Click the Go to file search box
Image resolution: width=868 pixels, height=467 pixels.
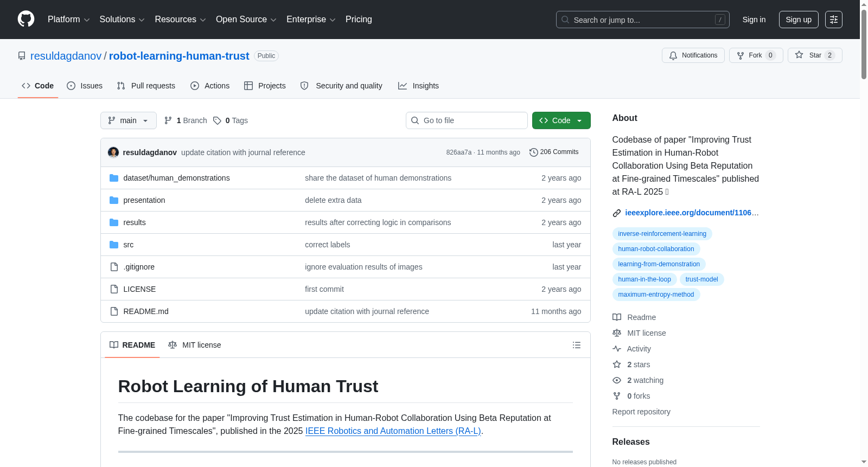[467, 120]
